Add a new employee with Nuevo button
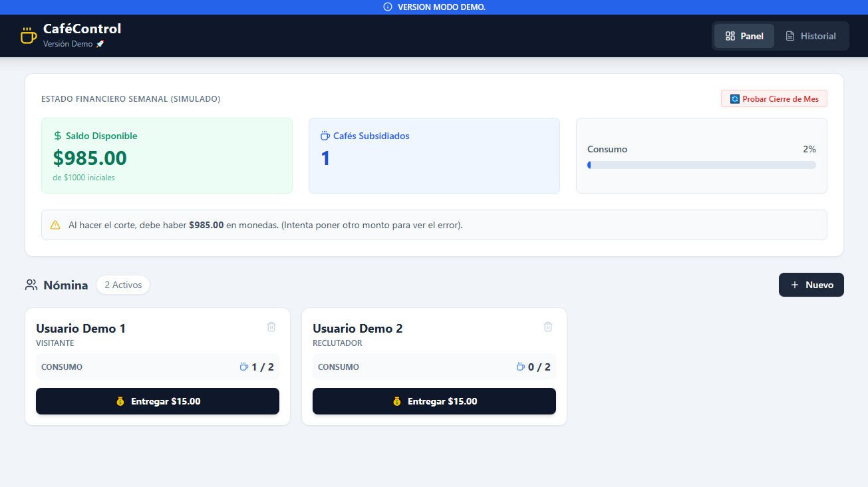Image resolution: width=868 pixels, height=487 pixels. (811, 285)
